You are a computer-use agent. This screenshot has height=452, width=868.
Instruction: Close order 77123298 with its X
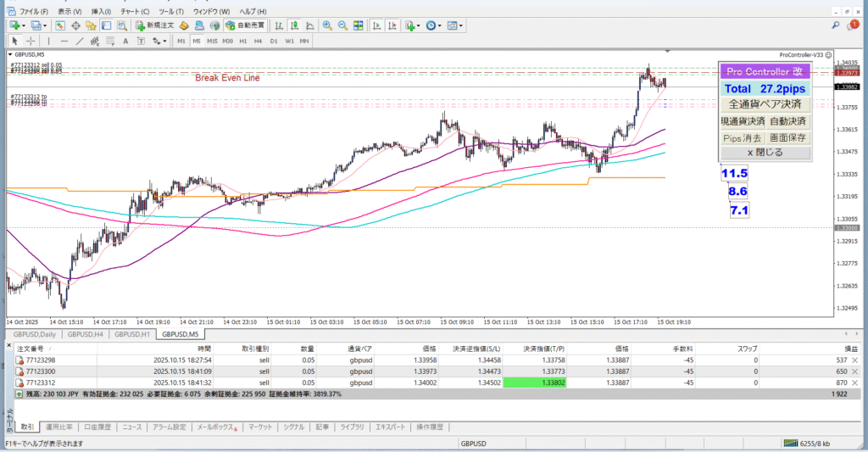click(854, 360)
